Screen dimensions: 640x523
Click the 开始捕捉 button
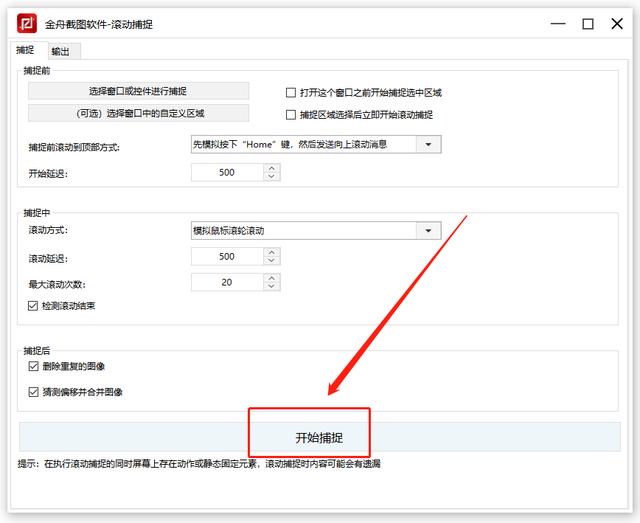[320, 437]
